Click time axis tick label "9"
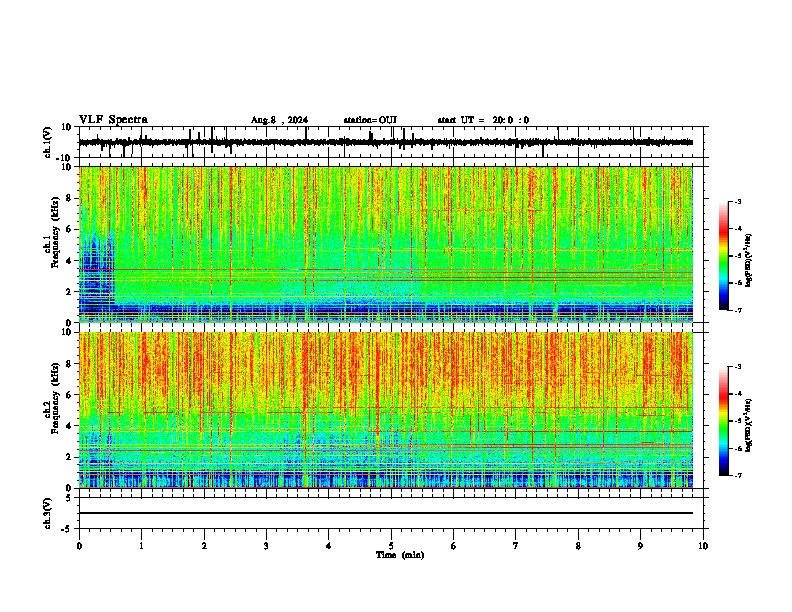Screen dimensions: 792x612 pos(640,546)
